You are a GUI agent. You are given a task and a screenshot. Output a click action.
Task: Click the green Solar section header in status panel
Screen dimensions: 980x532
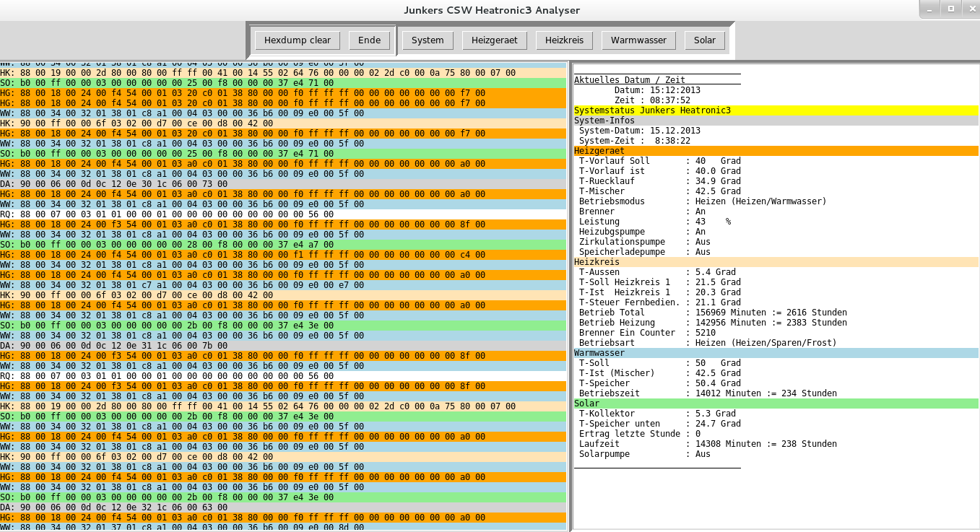coord(776,404)
